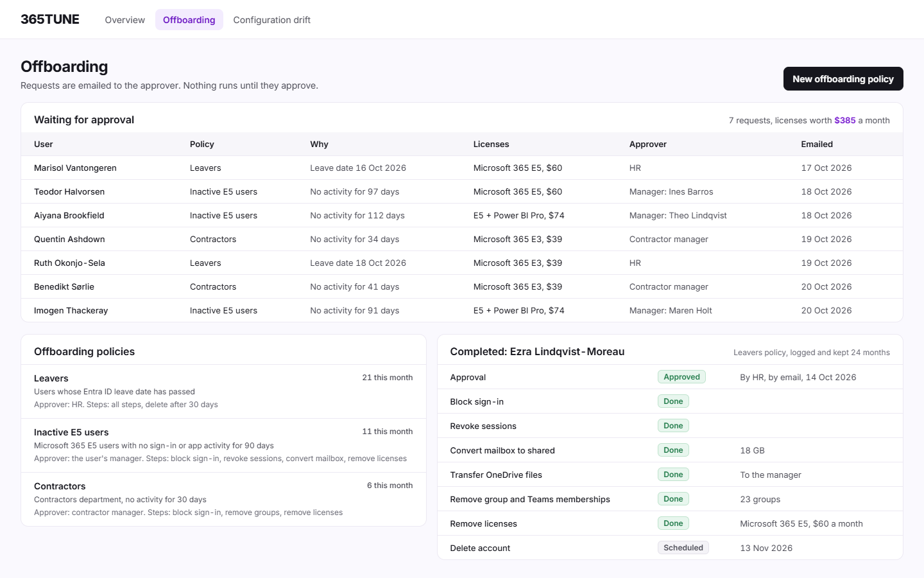Image resolution: width=924 pixels, height=578 pixels.
Task: Click 'No activity for 34 days' cell
Action: (x=355, y=239)
